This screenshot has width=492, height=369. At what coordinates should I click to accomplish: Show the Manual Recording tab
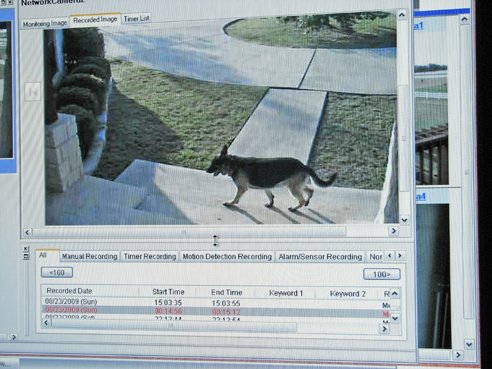pyautogui.click(x=89, y=256)
